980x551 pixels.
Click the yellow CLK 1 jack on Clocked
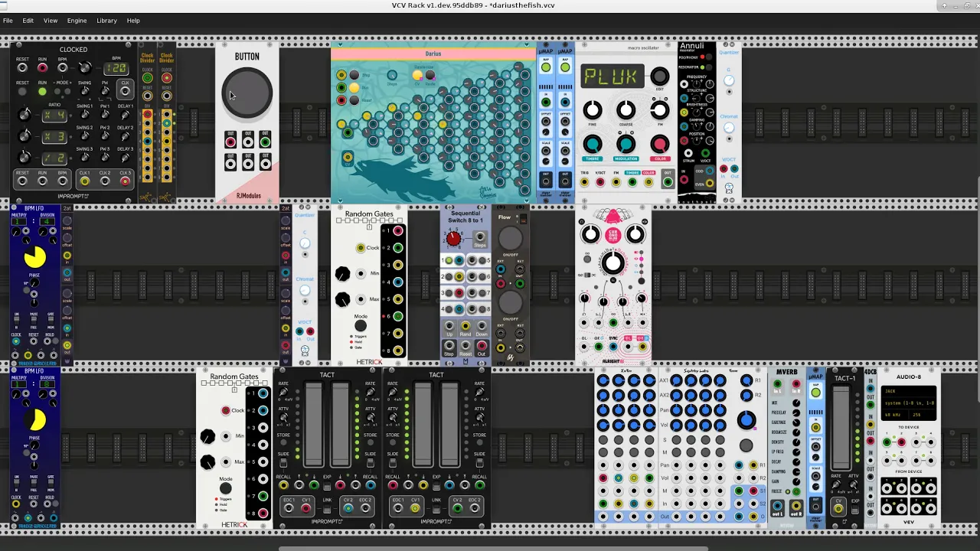click(84, 181)
